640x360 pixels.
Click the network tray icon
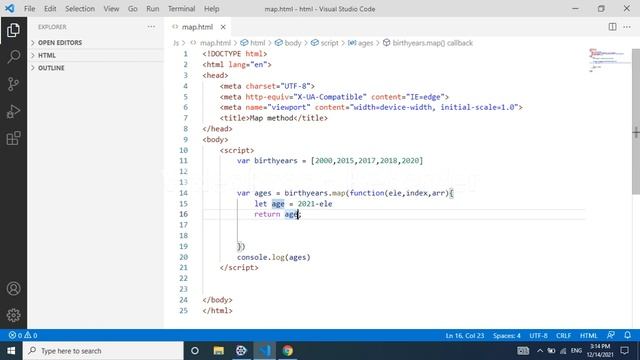563,351
